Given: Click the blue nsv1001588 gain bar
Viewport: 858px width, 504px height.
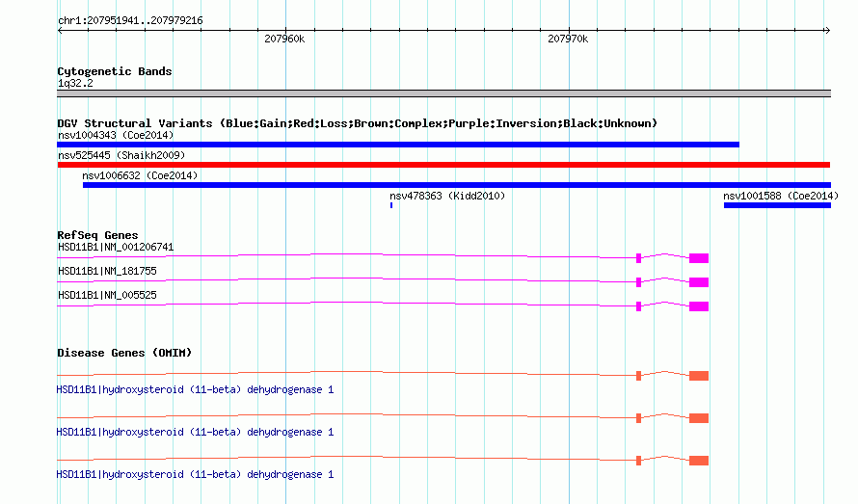Looking at the screenshot, I should (x=778, y=205).
